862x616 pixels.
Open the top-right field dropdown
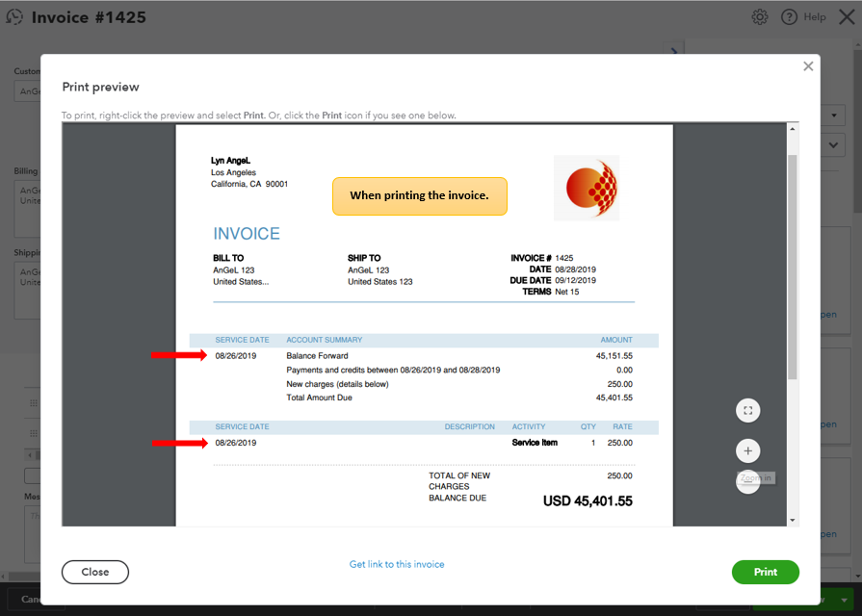tap(834, 115)
